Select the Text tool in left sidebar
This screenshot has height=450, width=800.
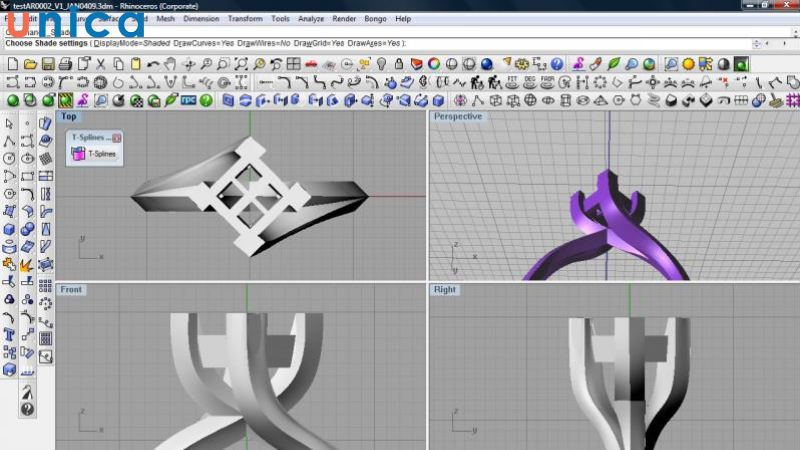10,335
